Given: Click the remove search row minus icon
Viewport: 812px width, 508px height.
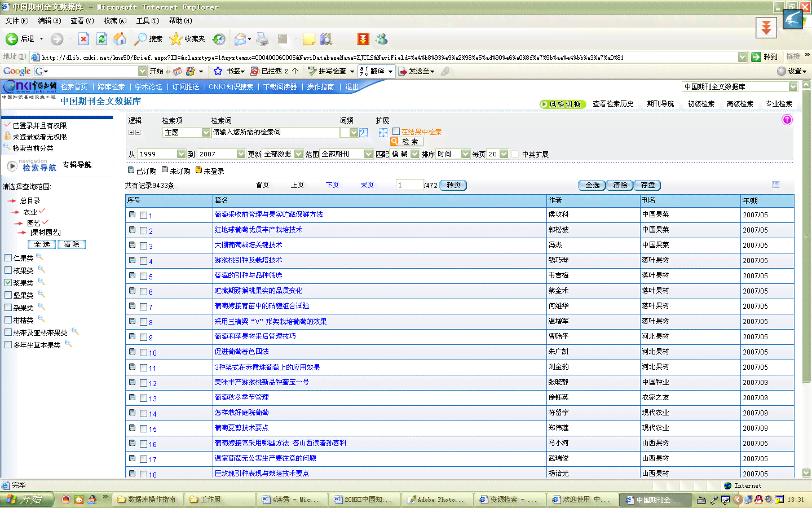Looking at the screenshot, I should click(138, 132).
